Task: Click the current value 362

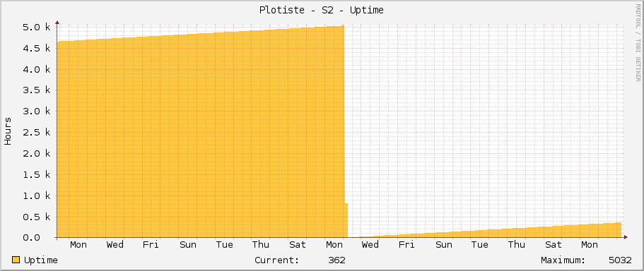Action: 336,260
